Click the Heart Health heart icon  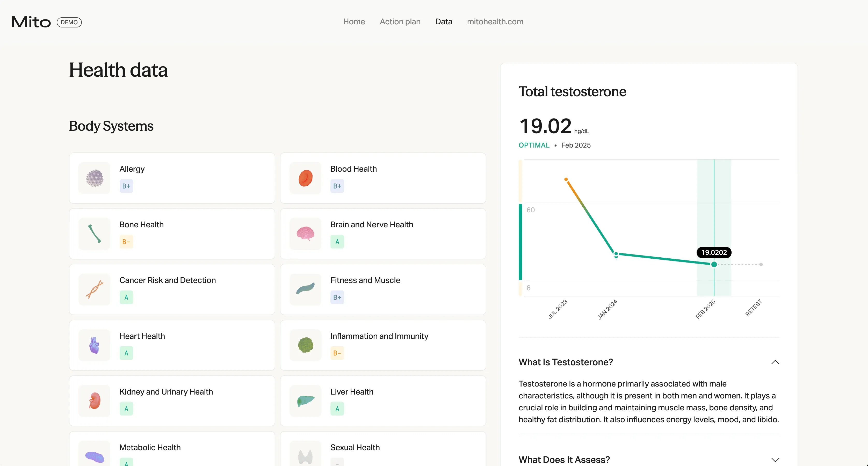point(94,345)
